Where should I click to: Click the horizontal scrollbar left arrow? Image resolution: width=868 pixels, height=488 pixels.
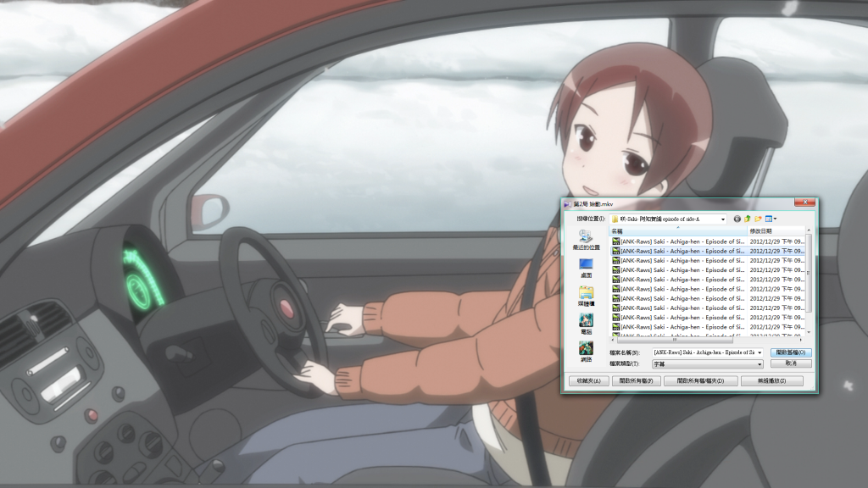(614, 340)
